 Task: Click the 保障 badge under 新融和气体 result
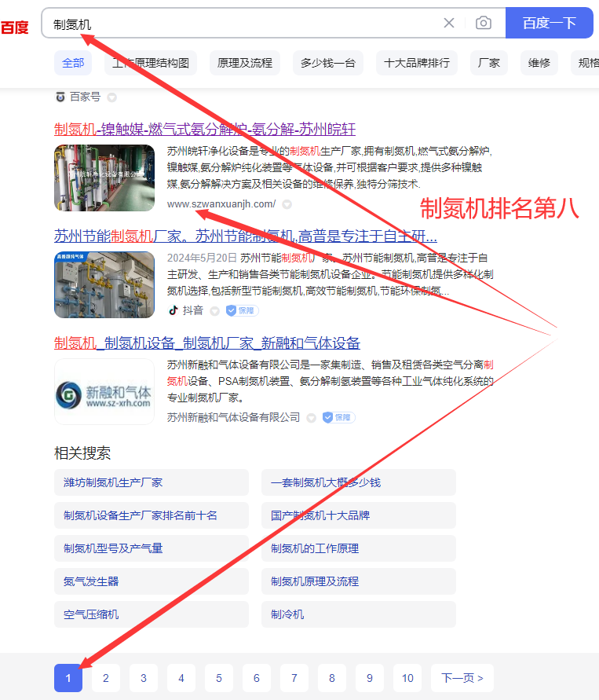(x=338, y=417)
